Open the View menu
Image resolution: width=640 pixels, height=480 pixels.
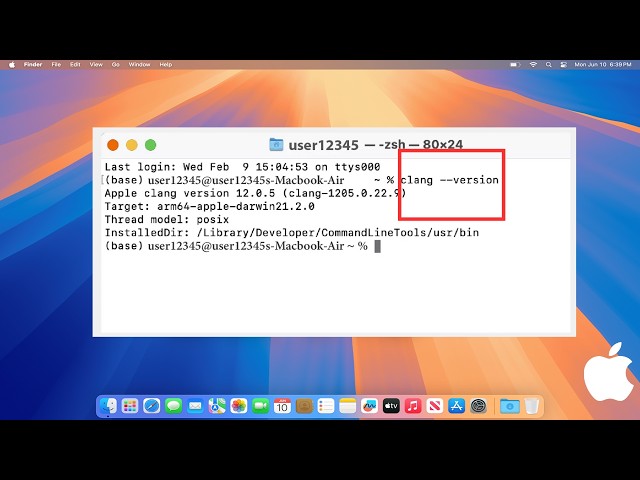pyautogui.click(x=96, y=64)
